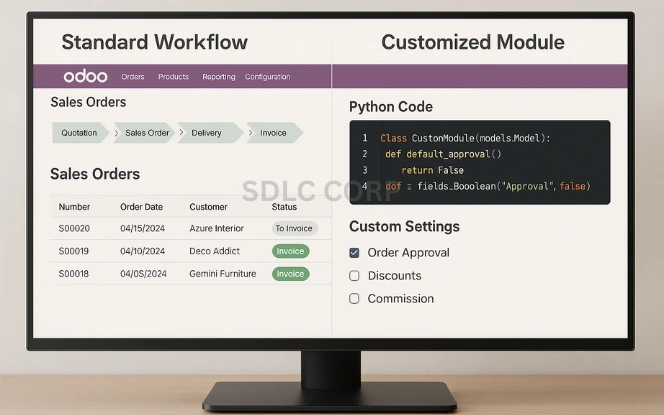Screen dimensions: 664x415
Task: Select the Invoice workflow stage
Action: (275, 133)
